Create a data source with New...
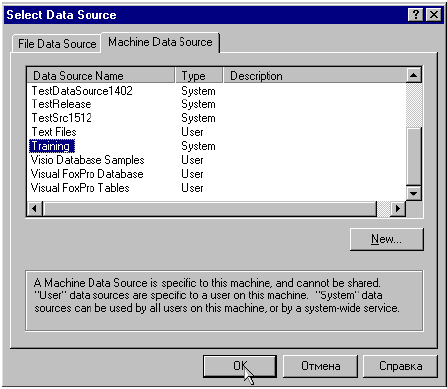The height and width of the screenshot is (389, 447). [x=387, y=239]
